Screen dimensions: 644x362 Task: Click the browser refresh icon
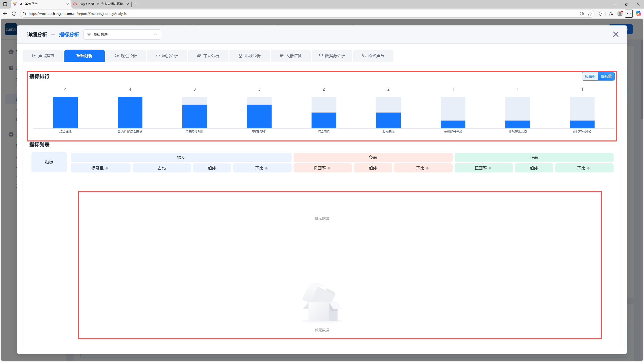coord(14,14)
